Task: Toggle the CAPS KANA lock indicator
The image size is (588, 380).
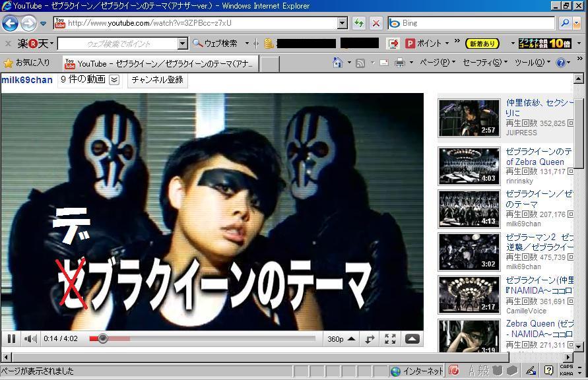Action: 566,370
